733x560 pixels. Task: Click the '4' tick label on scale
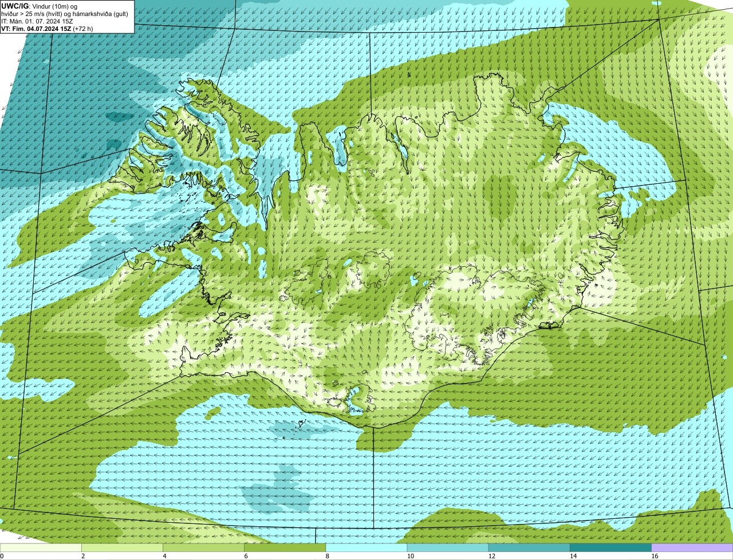pos(164,556)
